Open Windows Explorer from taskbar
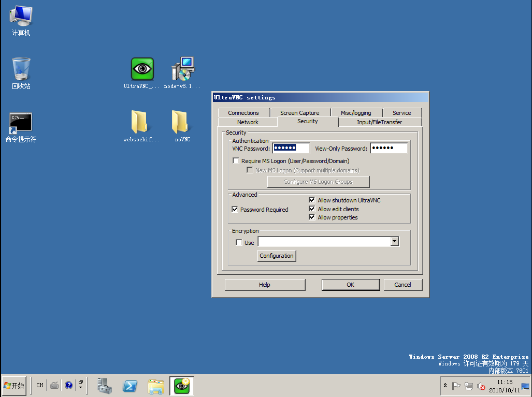 [156, 386]
